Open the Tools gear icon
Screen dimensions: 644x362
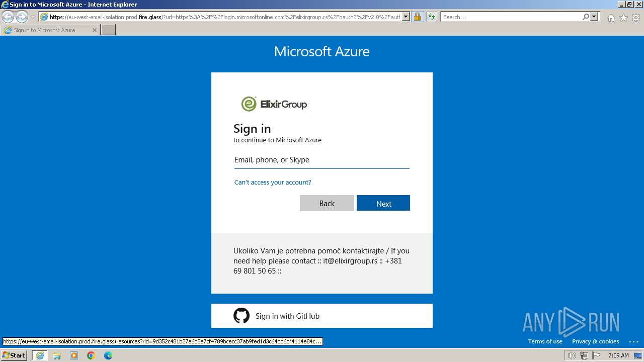(x=636, y=18)
